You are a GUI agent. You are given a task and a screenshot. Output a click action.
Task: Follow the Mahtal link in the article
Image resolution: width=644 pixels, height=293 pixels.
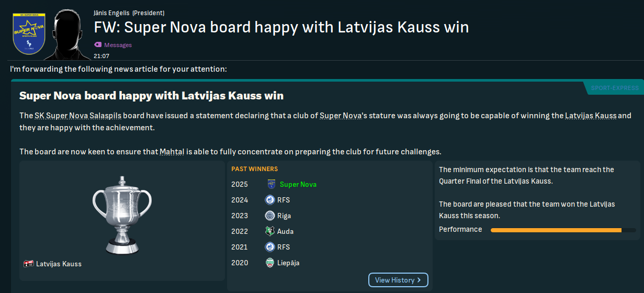click(172, 152)
